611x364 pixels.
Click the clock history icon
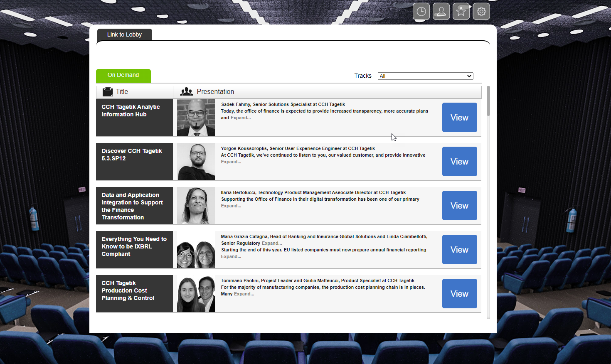point(421,12)
